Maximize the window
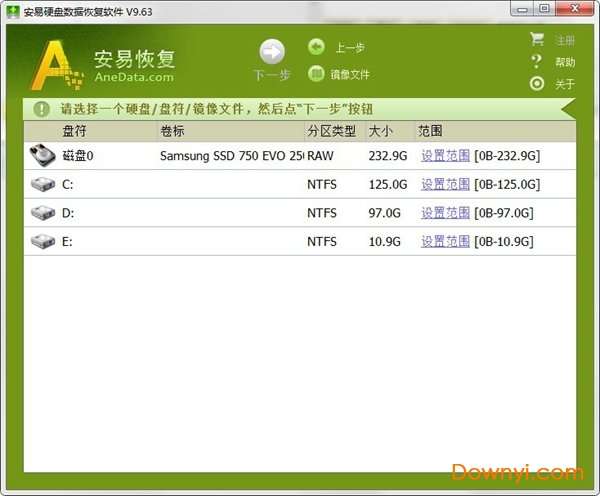Screen dimensions: 600x496 [x=545, y=8]
